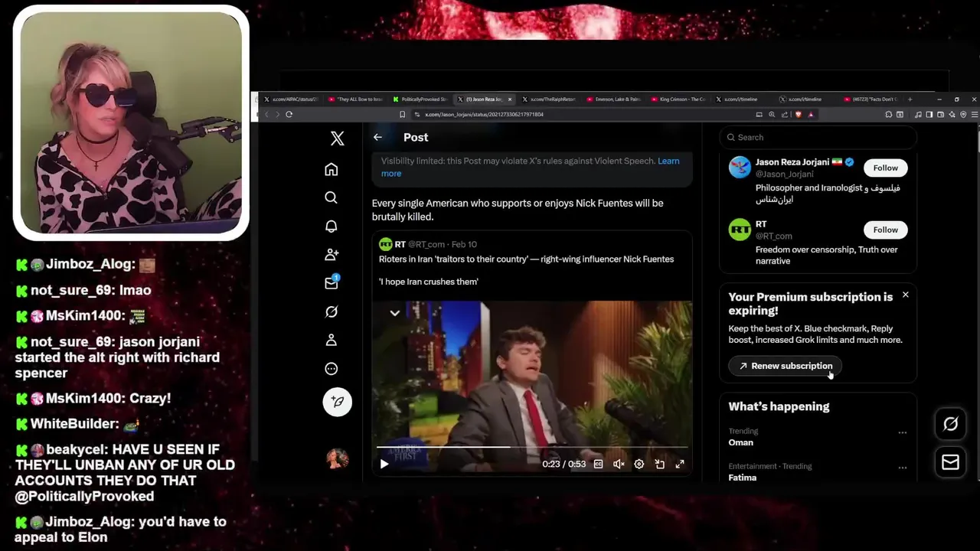Open a new browser tab

click(910, 99)
